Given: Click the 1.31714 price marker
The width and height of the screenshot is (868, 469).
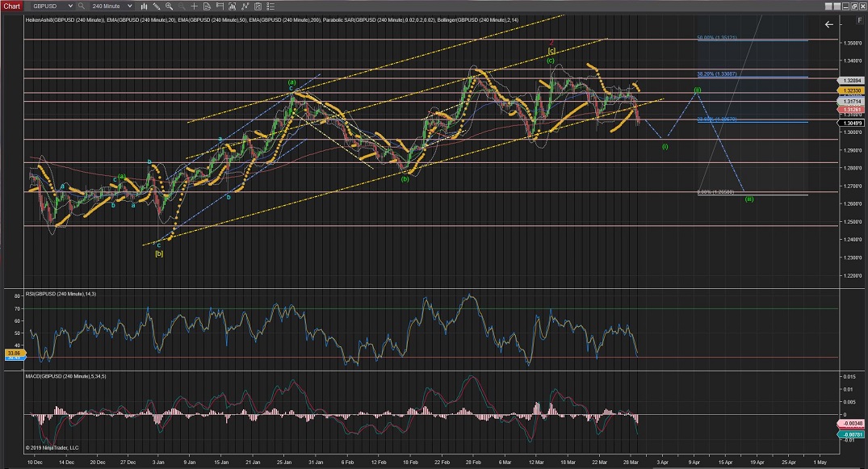Looking at the screenshot, I should (853, 102).
